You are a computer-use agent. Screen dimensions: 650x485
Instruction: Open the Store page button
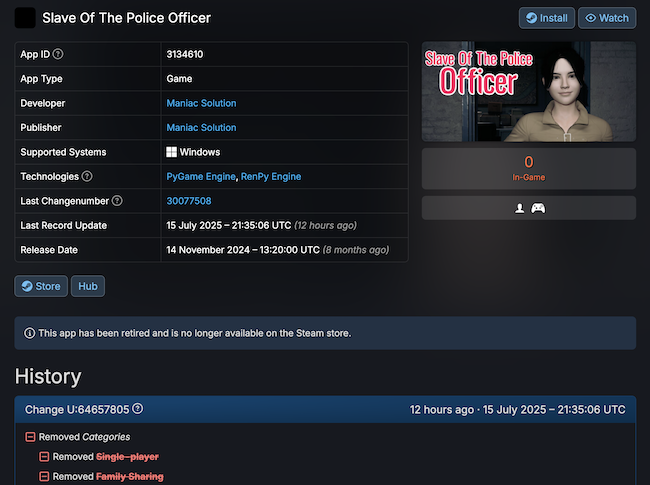click(x=41, y=286)
